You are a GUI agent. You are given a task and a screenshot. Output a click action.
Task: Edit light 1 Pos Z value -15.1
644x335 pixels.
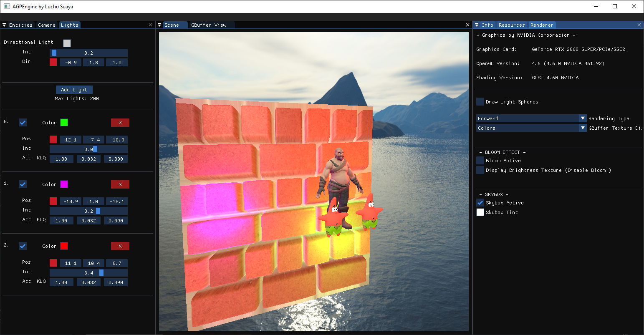click(117, 202)
